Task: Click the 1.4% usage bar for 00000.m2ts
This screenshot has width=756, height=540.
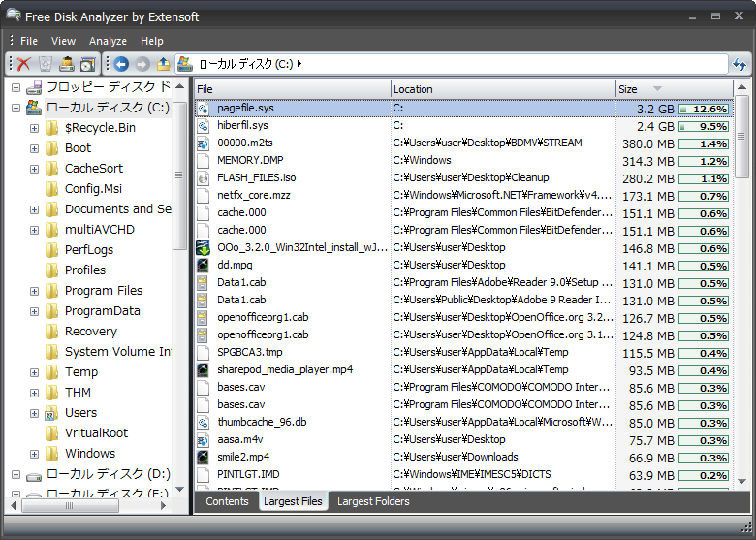Action: coord(704,144)
